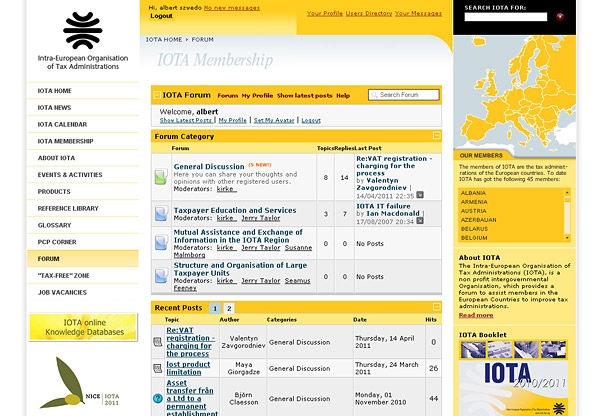
Task: Select ALBANIA in members list
Action: 473,193
